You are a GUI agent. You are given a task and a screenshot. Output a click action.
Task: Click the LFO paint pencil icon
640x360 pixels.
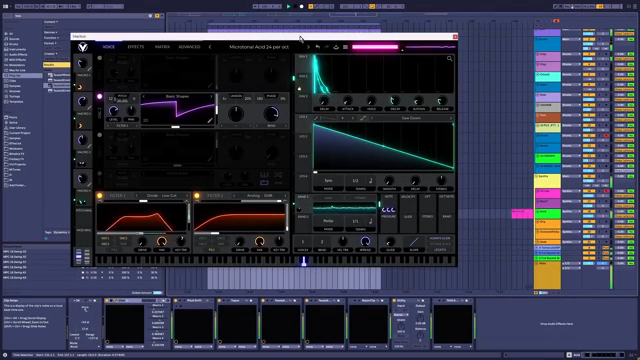pyautogui.click(x=316, y=118)
